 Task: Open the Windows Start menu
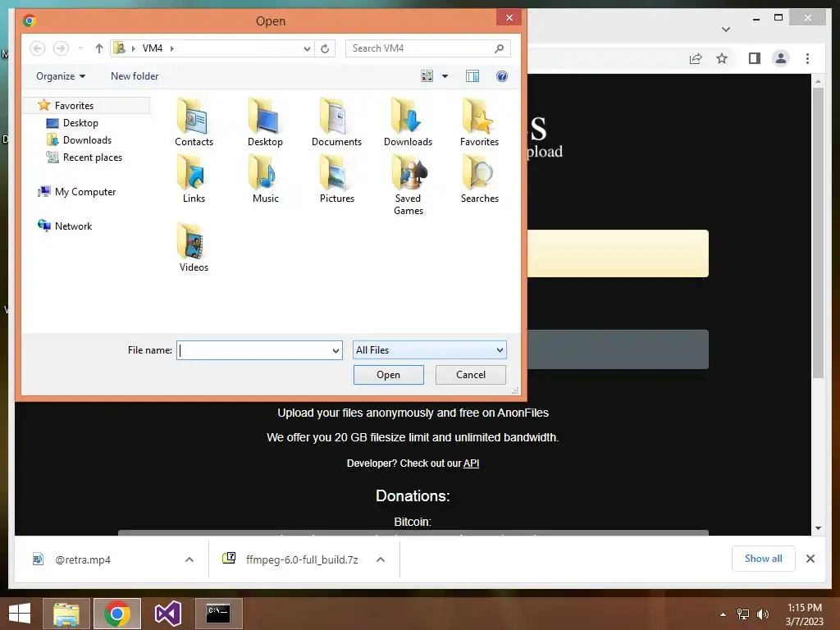(20, 614)
